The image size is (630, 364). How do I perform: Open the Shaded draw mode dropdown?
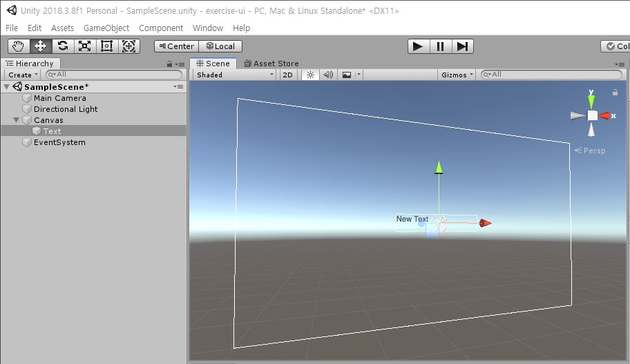pyautogui.click(x=235, y=75)
